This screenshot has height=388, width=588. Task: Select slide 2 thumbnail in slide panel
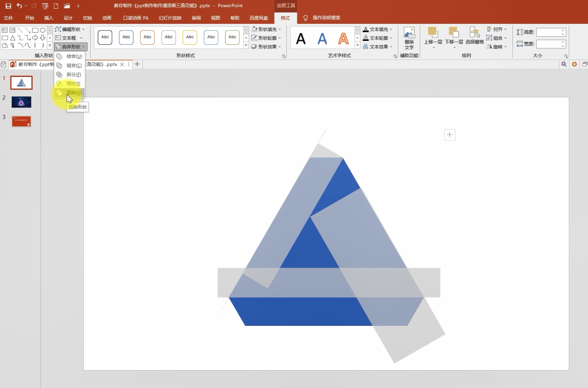pyautogui.click(x=21, y=102)
